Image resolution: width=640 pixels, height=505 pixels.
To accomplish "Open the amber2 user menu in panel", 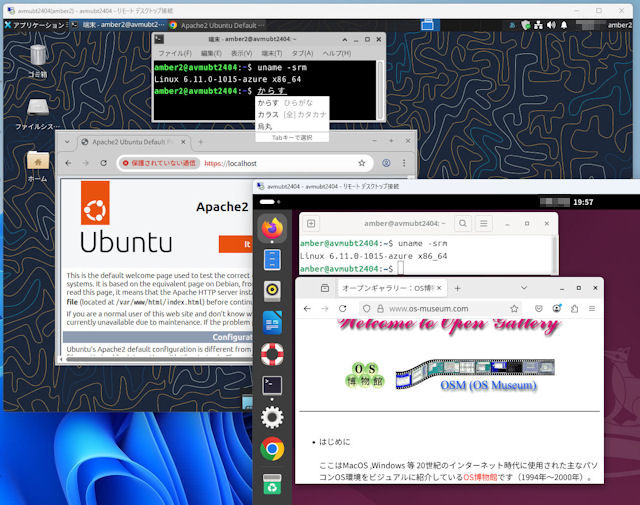I will coord(619,25).
